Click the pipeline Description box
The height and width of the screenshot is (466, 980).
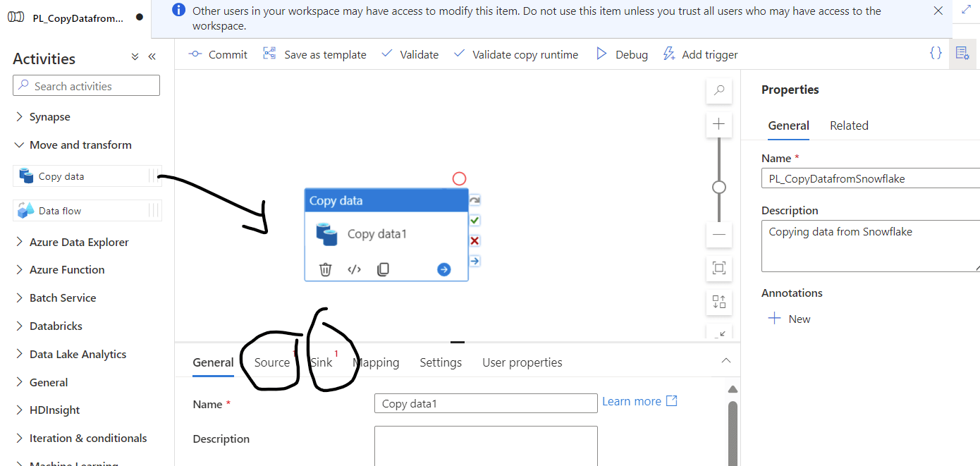[871, 245]
